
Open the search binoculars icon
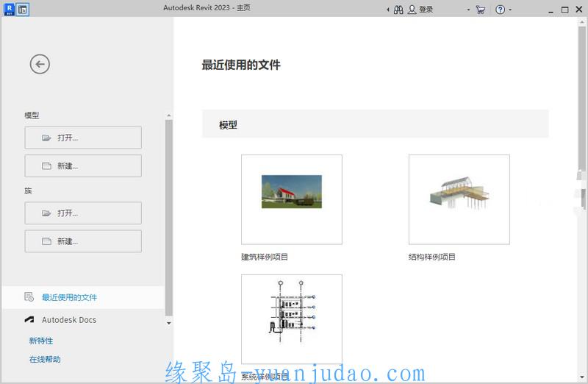click(x=398, y=10)
